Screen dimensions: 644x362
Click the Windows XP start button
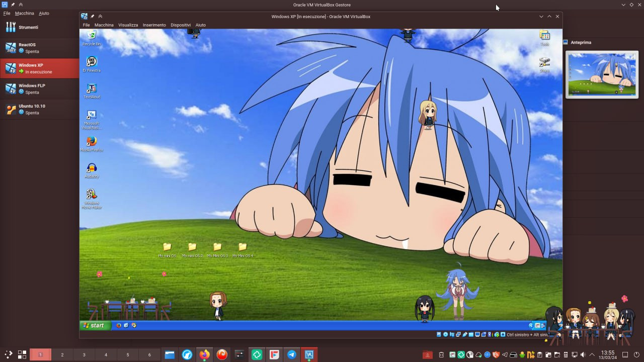(x=93, y=326)
